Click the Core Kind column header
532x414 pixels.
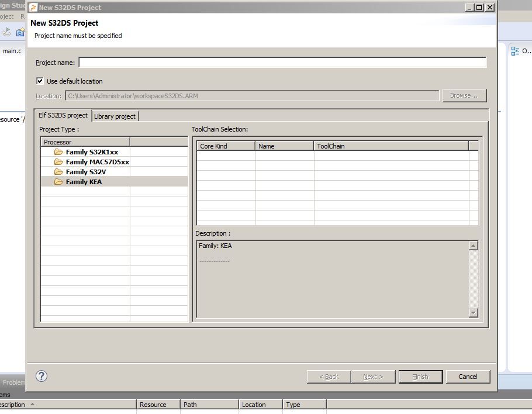pos(226,146)
